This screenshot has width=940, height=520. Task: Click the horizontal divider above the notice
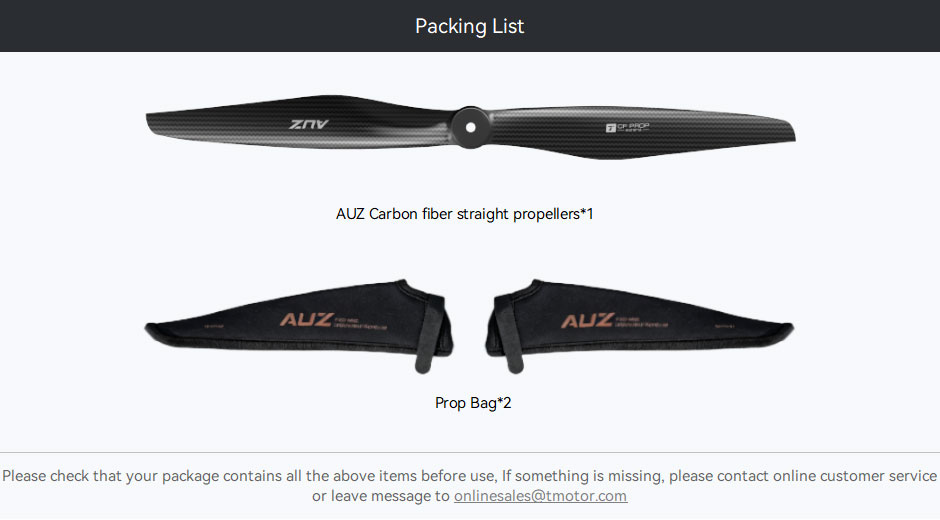click(x=470, y=452)
